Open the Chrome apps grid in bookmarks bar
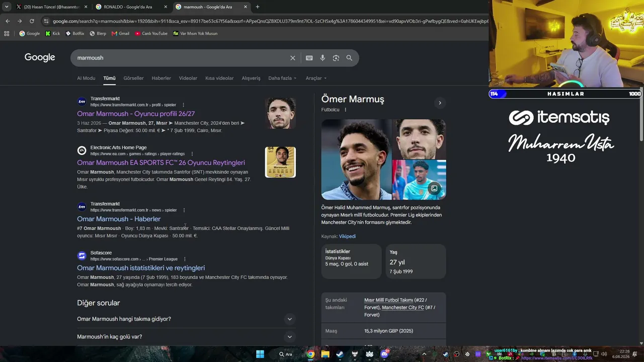Image resolution: width=644 pixels, height=362 pixels. pos(7,34)
